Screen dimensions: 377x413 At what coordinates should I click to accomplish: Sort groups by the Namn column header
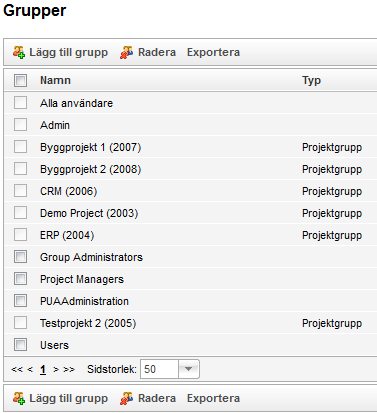tap(55, 80)
